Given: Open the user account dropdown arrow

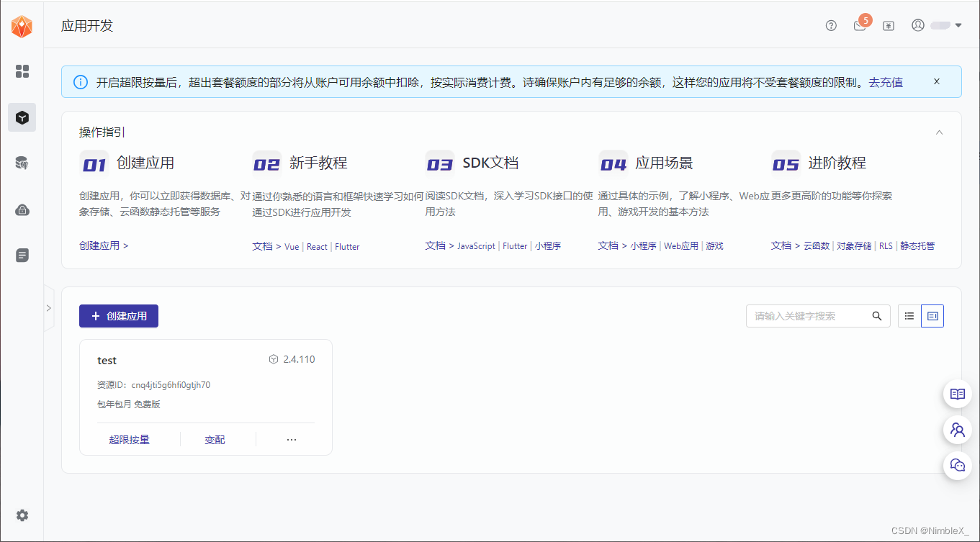Looking at the screenshot, I should [958, 25].
